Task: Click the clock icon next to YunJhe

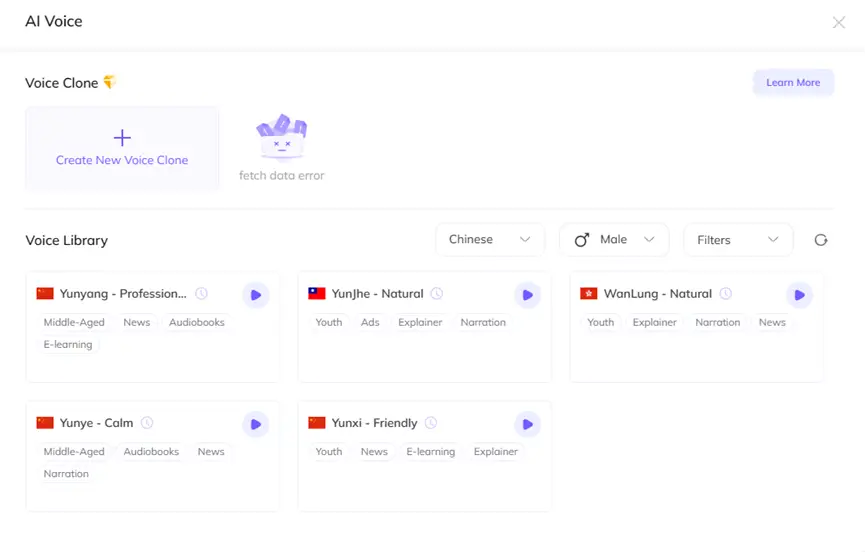Action: (x=437, y=294)
